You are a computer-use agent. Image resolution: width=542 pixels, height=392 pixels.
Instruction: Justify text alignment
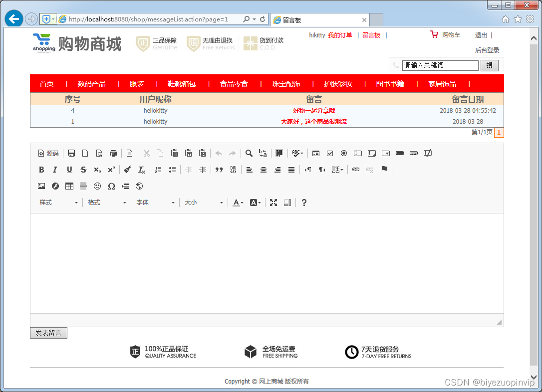tap(291, 170)
